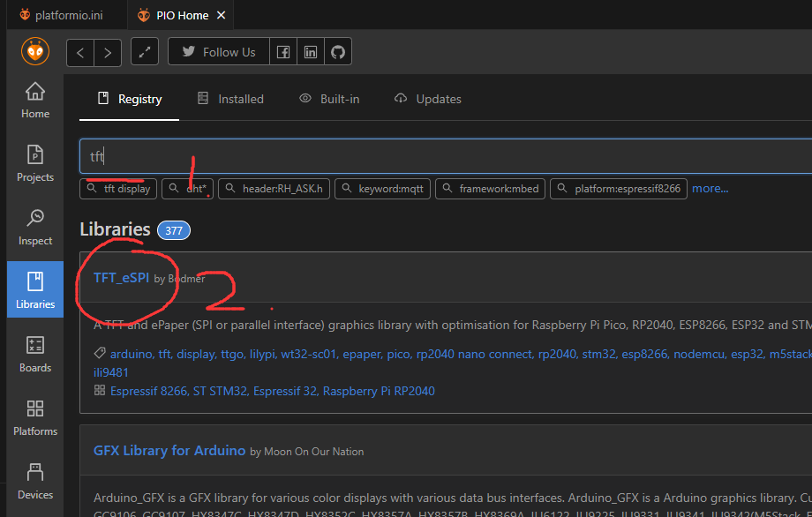Click the 'ST STM32' platform link
Screen dimensions: 812x517
(x=220, y=391)
